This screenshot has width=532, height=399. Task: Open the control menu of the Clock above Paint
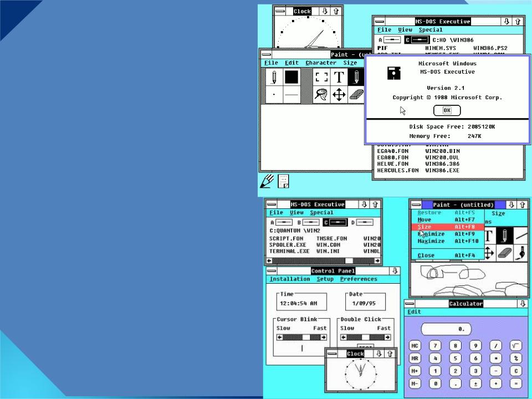(x=280, y=11)
